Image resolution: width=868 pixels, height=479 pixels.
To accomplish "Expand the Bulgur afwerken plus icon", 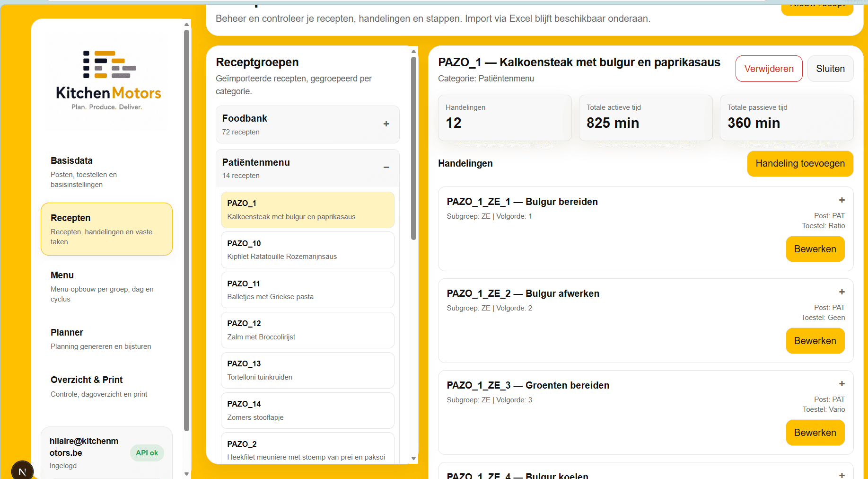I will click(842, 292).
